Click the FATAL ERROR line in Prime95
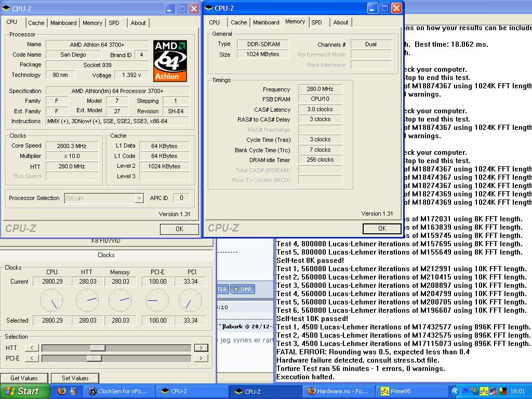Image resolution: width=532 pixels, height=399 pixels. (x=373, y=352)
